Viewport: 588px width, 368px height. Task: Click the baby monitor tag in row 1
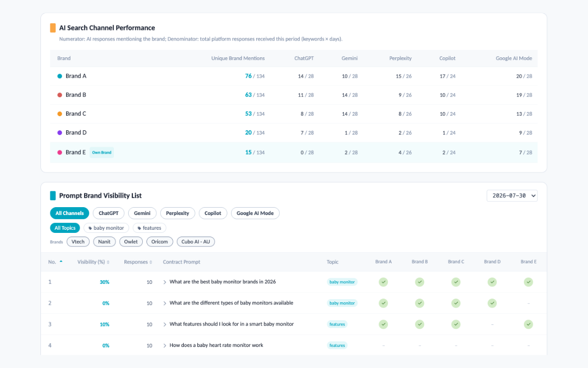tap(342, 282)
